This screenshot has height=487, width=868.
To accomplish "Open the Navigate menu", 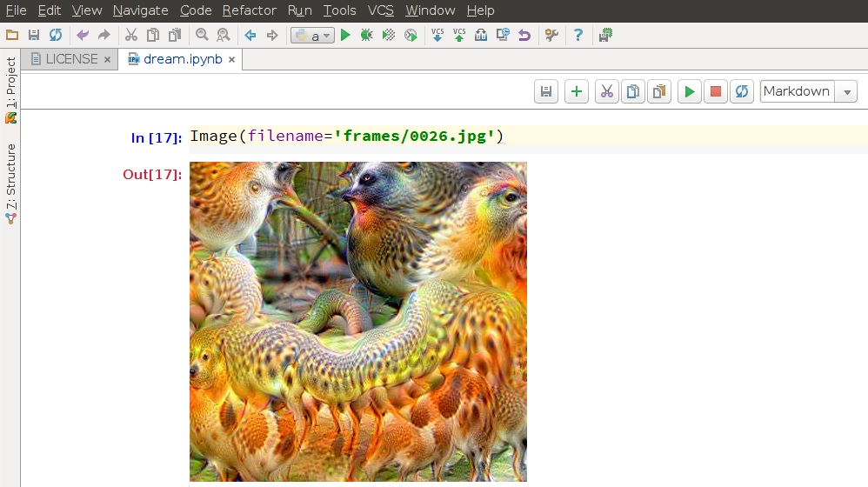I will point(141,10).
